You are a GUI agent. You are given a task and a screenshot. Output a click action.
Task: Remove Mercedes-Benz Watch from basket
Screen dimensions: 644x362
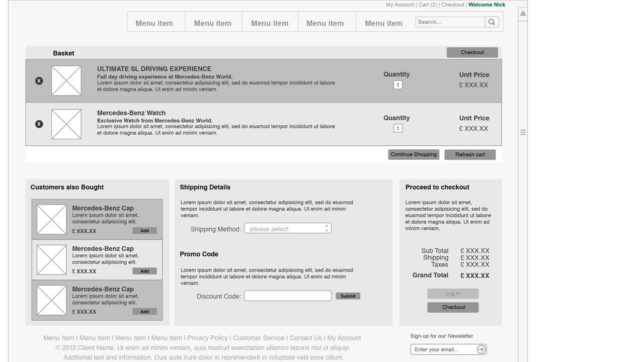click(x=39, y=124)
